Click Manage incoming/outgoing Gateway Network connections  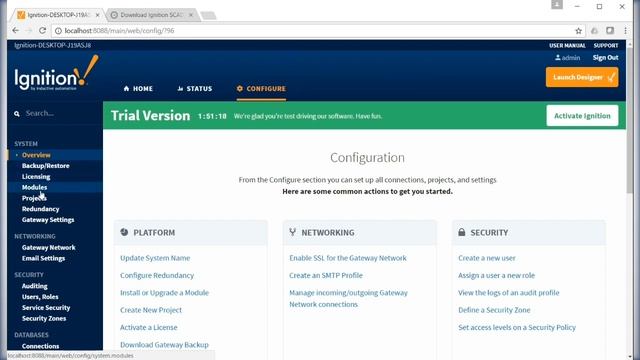coord(348,298)
